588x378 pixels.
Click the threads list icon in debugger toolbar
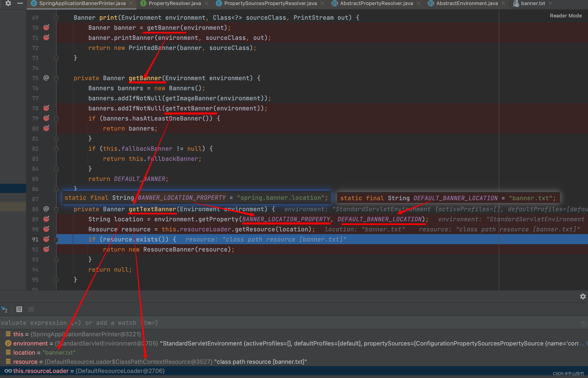31,309
